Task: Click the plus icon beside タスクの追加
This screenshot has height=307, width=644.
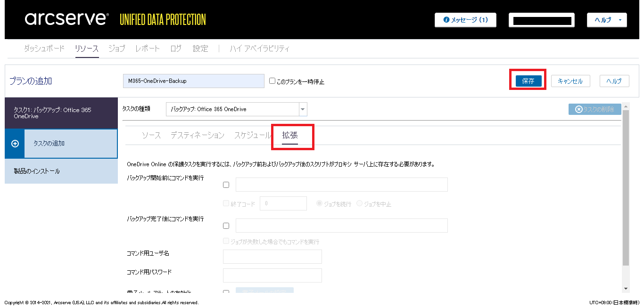Action: point(15,144)
